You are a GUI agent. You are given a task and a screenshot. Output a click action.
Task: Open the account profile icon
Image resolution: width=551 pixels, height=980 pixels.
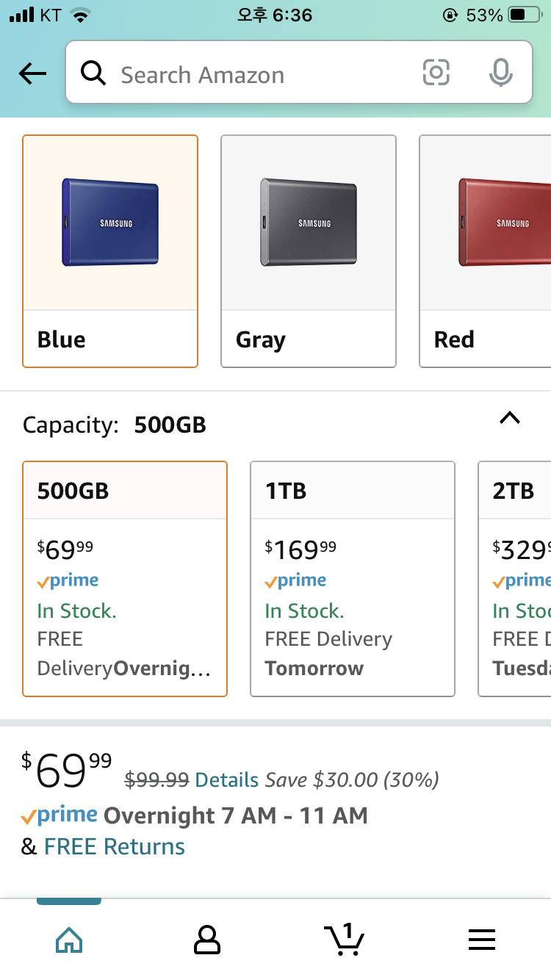tap(206, 940)
